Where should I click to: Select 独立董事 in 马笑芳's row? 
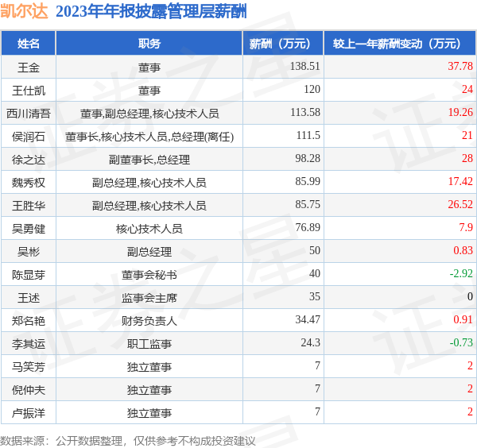[x=149, y=367]
